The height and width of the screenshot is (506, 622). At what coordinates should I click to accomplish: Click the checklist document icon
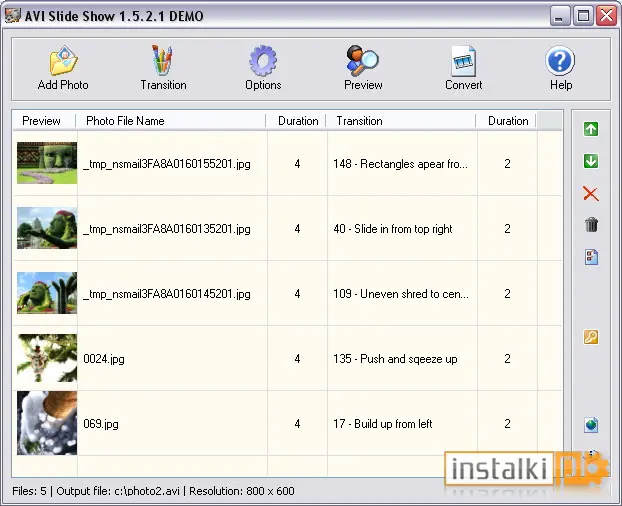591,257
